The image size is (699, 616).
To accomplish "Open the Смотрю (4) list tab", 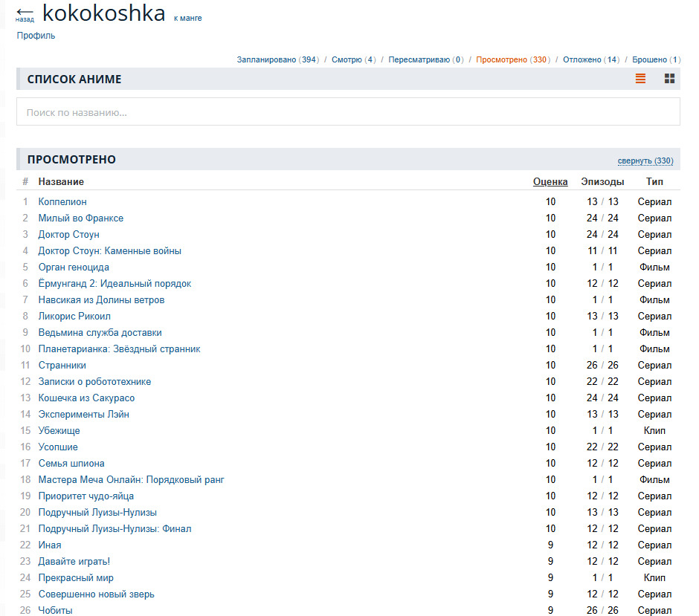I will 353,59.
